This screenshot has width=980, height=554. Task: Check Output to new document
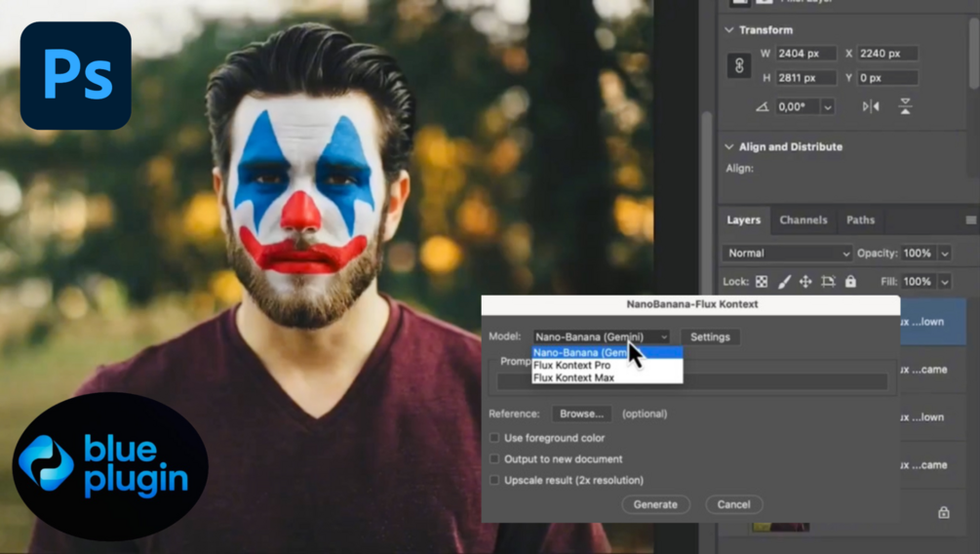point(494,459)
